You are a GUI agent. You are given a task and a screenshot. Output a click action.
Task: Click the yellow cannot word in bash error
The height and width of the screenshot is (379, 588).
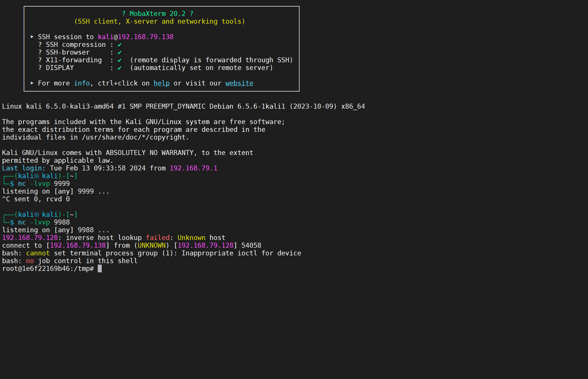coord(38,253)
